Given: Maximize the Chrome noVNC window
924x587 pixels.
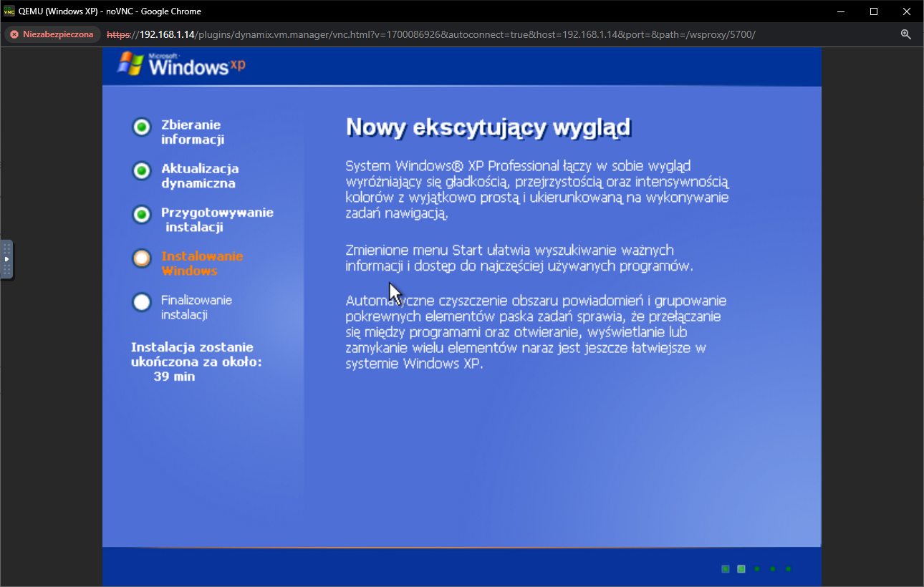Looking at the screenshot, I should tap(873, 11).
